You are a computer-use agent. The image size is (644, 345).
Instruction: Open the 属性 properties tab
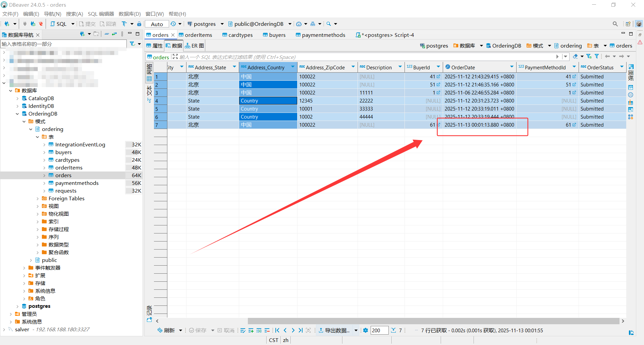(x=154, y=46)
